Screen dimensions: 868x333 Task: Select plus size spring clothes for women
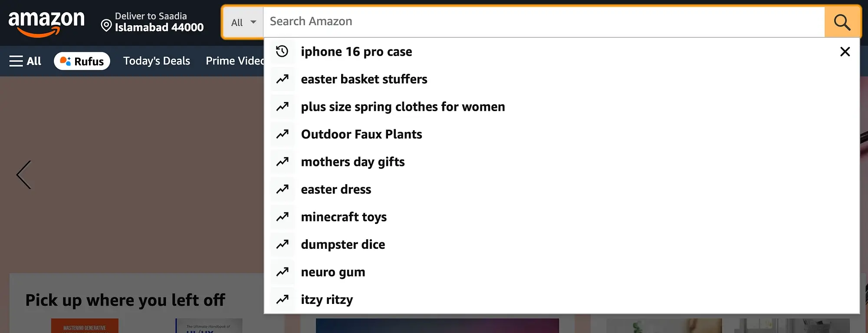403,107
